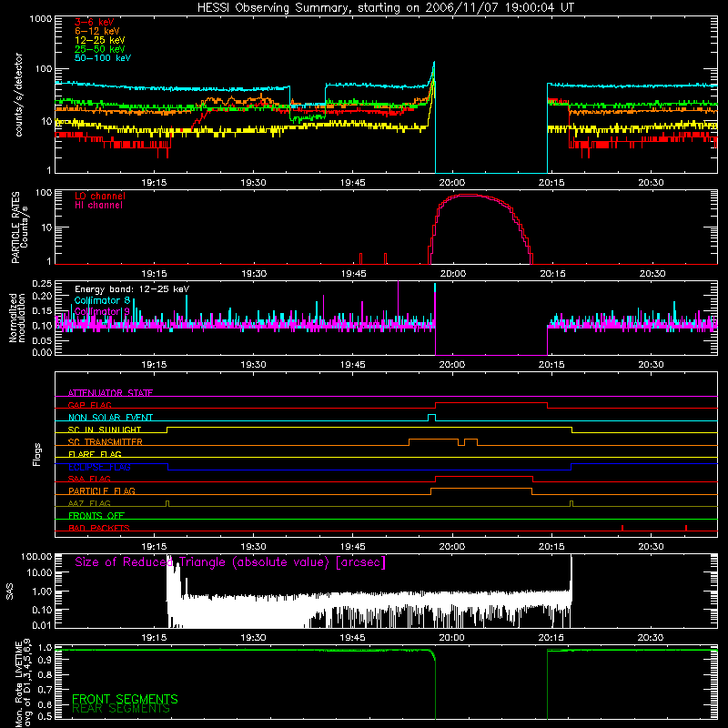
Task: Click the 1000 tick on the counts axis
Action: click(x=40, y=19)
